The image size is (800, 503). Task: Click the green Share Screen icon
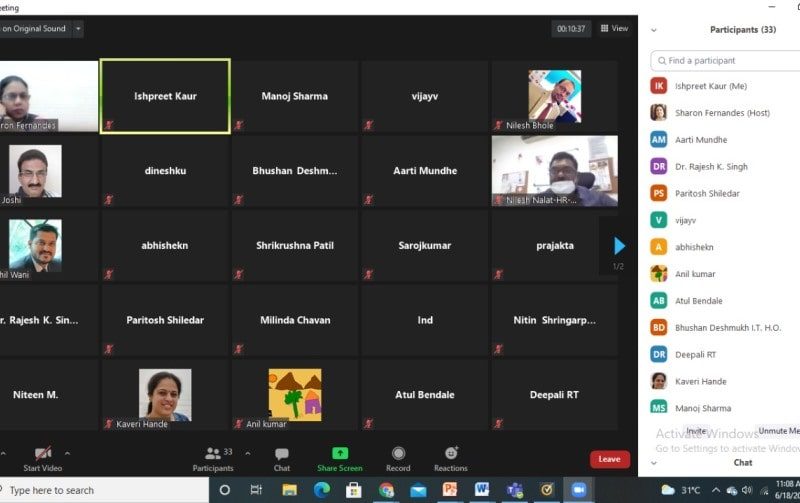point(340,454)
